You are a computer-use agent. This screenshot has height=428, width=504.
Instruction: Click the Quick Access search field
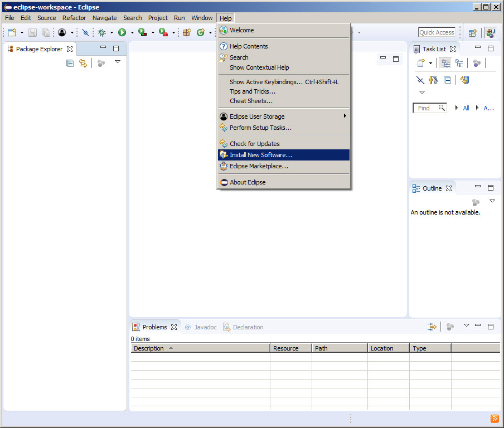point(437,32)
